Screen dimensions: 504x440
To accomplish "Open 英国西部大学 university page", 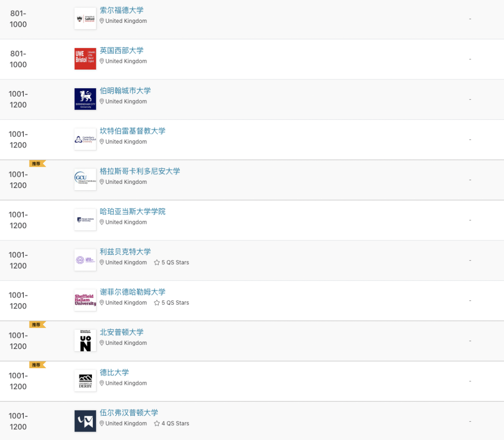I will [x=121, y=50].
